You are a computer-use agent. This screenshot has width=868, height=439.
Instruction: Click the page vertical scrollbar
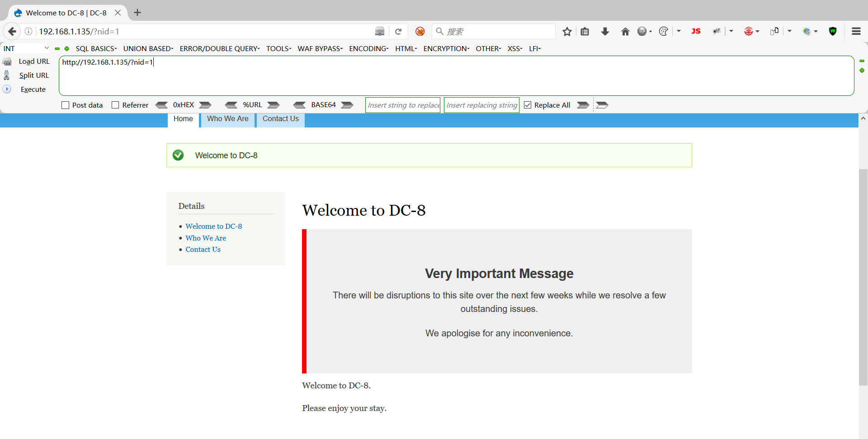click(863, 276)
